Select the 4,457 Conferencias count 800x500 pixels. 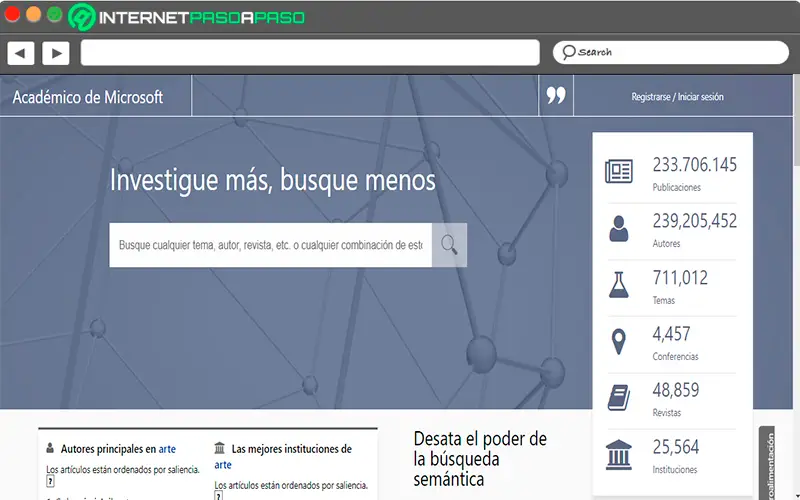click(x=671, y=334)
